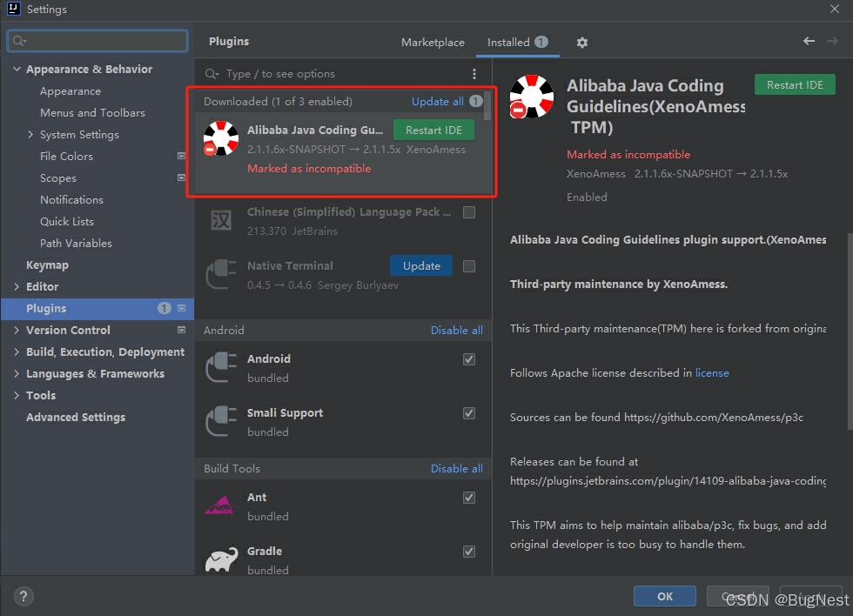Image resolution: width=853 pixels, height=616 pixels.
Task: Uncheck the Gradle plugin checkbox
Action: 469,552
